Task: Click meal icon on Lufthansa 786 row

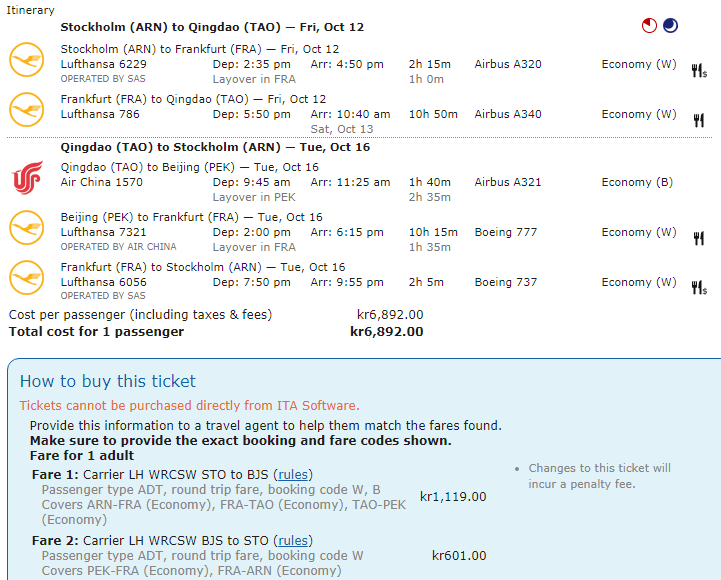Action: click(699, 121)
